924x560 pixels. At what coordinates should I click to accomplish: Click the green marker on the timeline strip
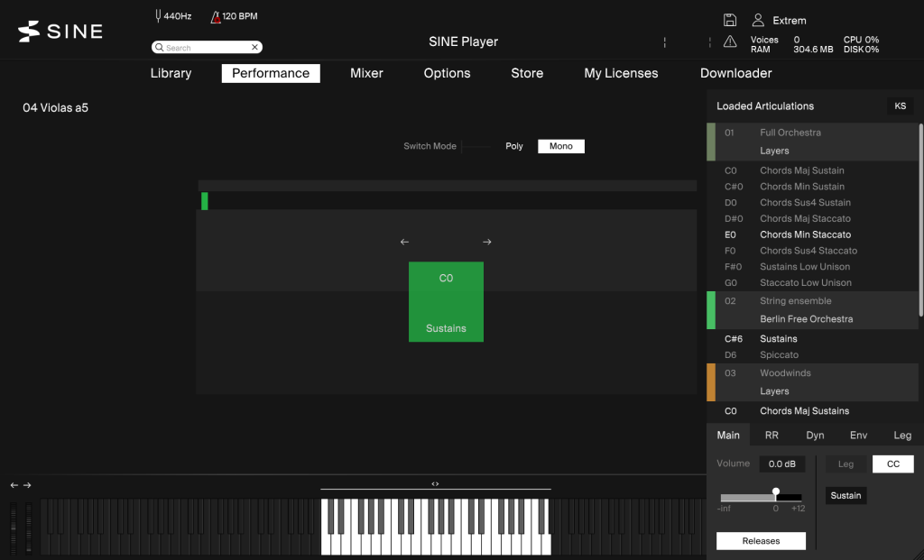205,201
